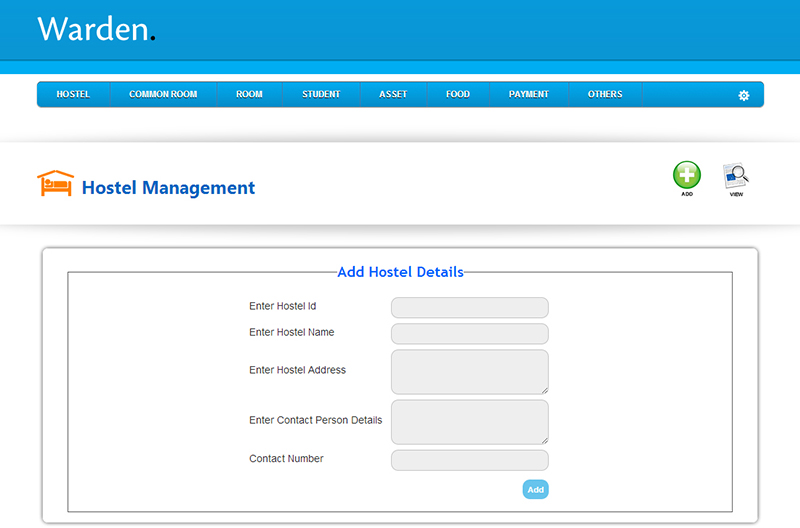
Task: Click the settings gear icon
Action: (x=743, y=95)
